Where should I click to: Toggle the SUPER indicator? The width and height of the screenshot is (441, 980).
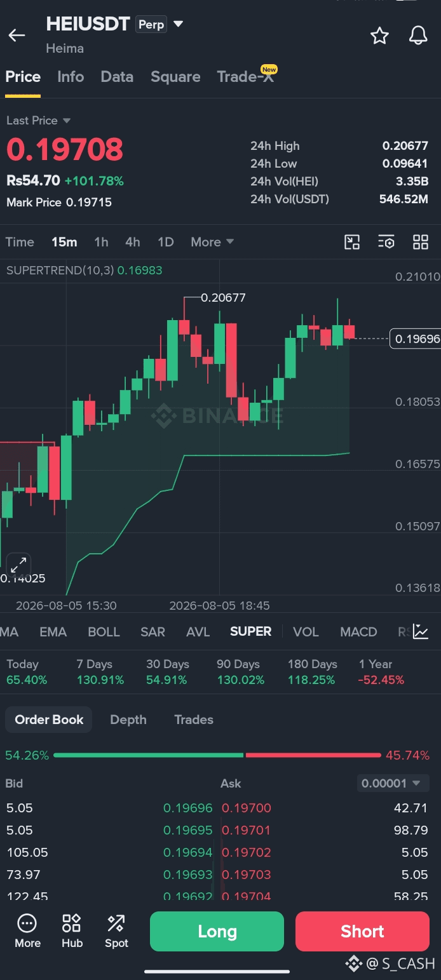250,632
